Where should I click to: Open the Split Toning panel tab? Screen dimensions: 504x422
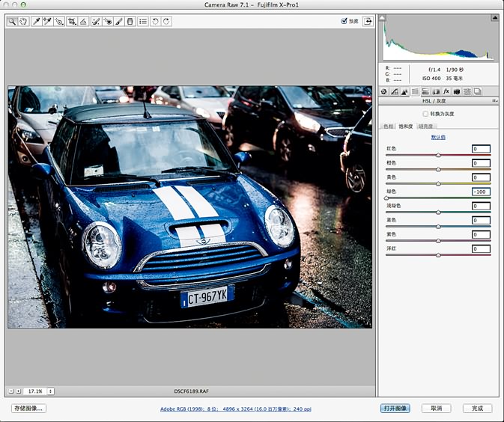[425, 92]
